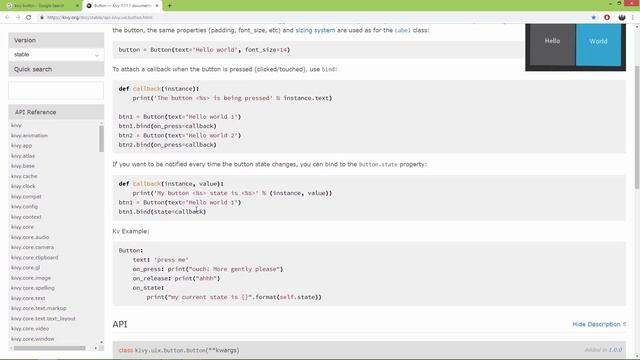Open kivy.core.text.markup in API Reference
Image resolution: width=640 pixels, height=360 pixels.
[x=39, y=309]
